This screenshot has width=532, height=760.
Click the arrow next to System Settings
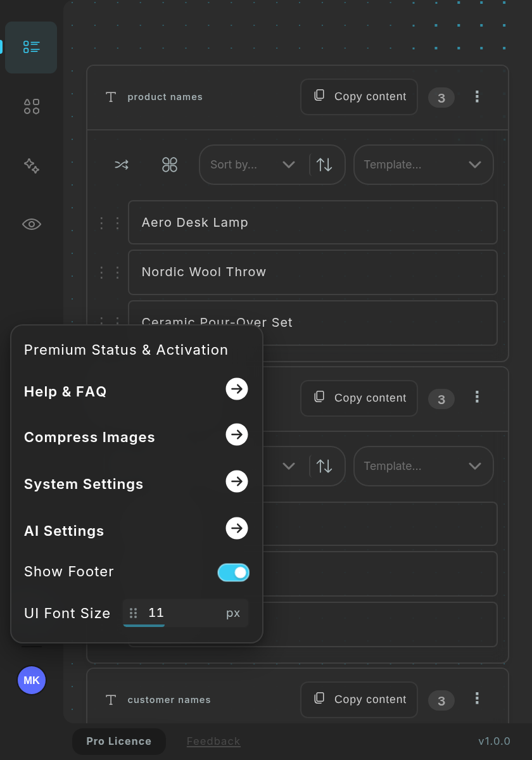click(237, 481)
